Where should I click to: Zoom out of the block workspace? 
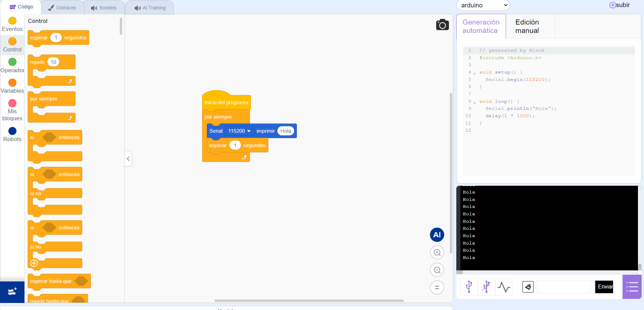(437, 270)
